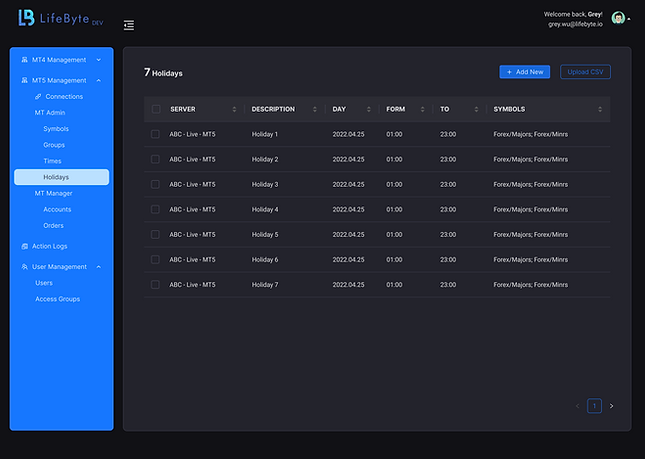Sort by the DAY column arrows
This screenshot has width=645, height=459.
(x=369, y=109)
